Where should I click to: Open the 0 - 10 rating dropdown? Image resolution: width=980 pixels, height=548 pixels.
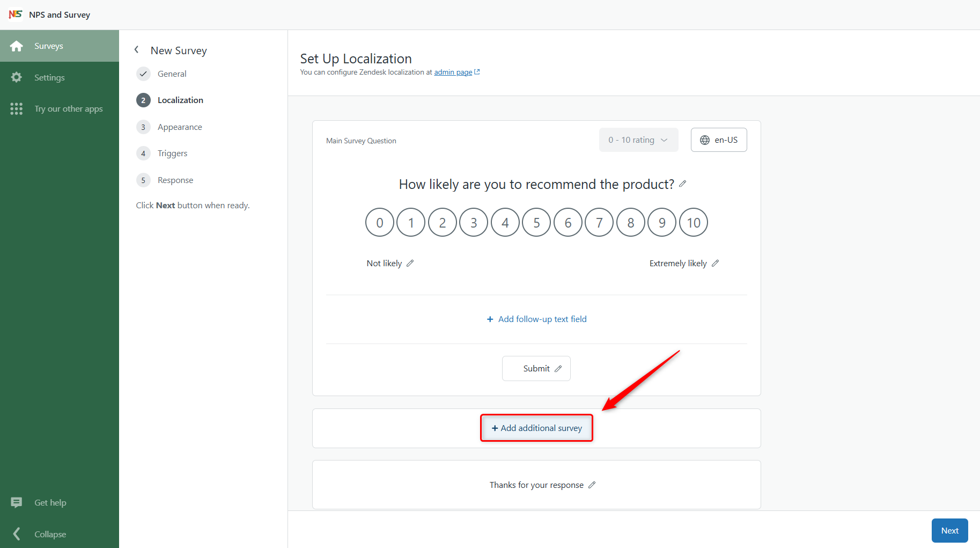pos(638,140)
